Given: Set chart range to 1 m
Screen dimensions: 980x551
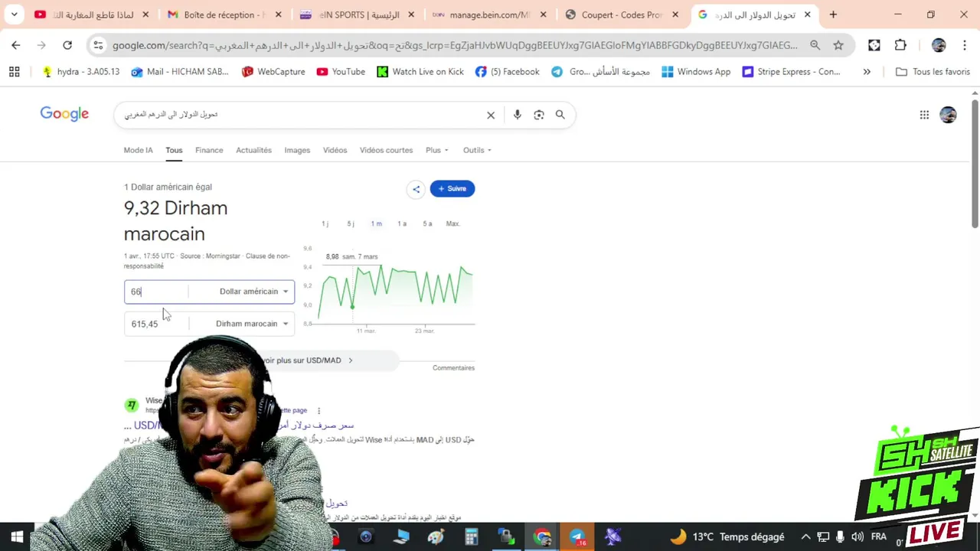Looking at the screenshot, I should (x=376, y=223).
